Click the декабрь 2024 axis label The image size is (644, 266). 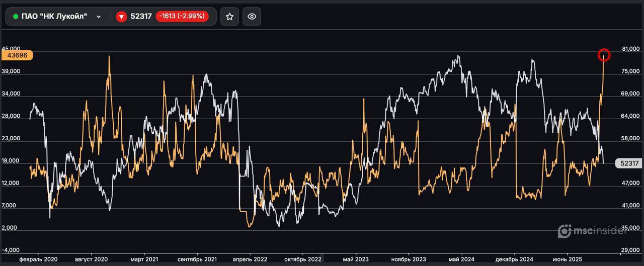pos(514,259)
